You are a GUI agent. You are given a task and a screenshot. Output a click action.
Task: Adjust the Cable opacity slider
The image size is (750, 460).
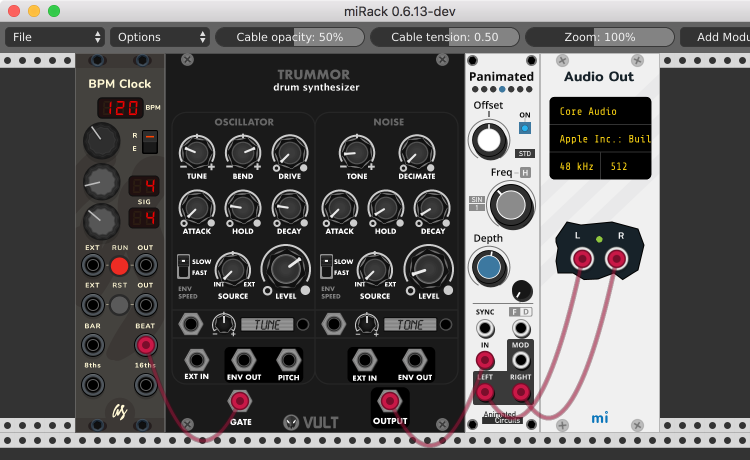290,37
